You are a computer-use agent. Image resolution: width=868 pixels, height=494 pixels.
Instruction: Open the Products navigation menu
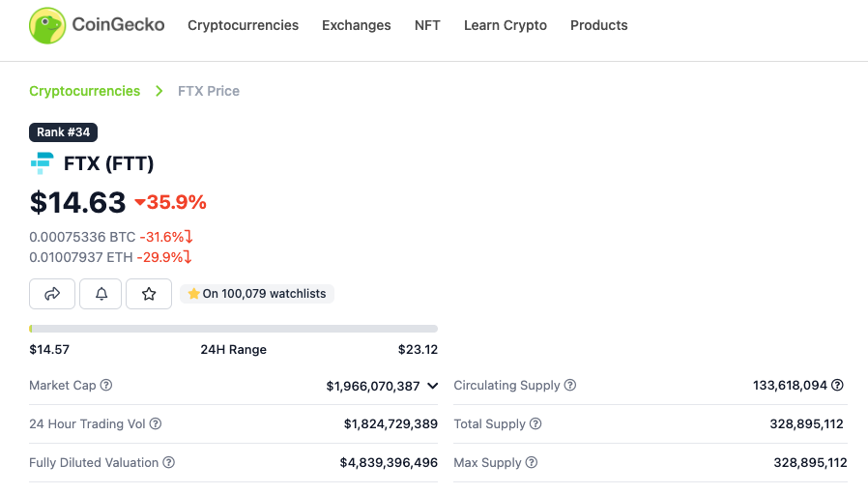click(599, 25)
